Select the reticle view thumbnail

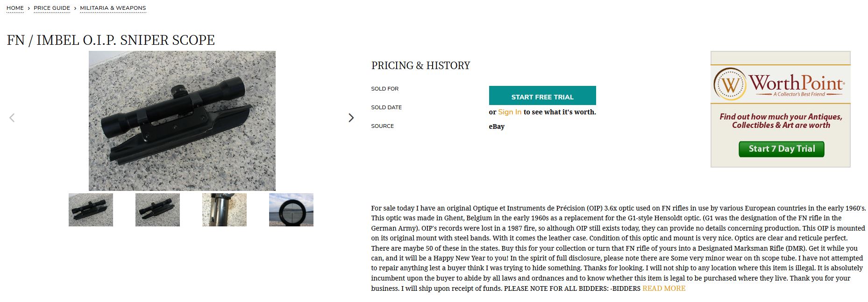[x=291, y=210]
